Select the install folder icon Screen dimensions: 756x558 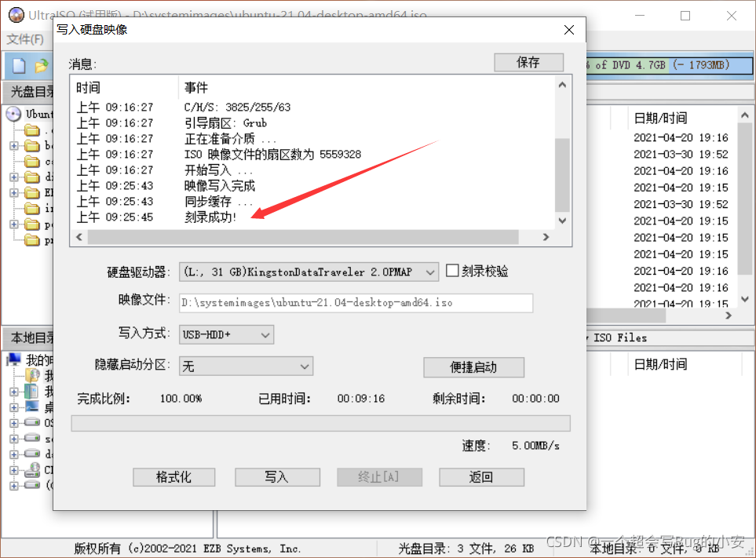point(32,208)
